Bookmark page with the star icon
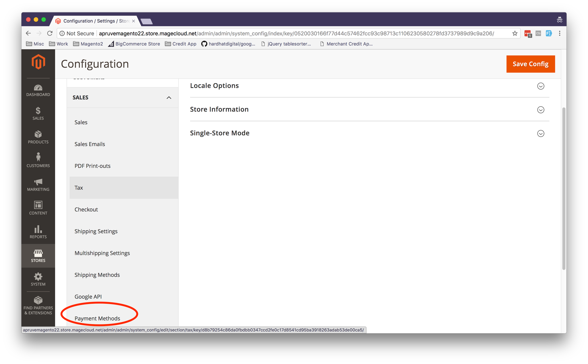588x364 pixels. tap(515, 34)
